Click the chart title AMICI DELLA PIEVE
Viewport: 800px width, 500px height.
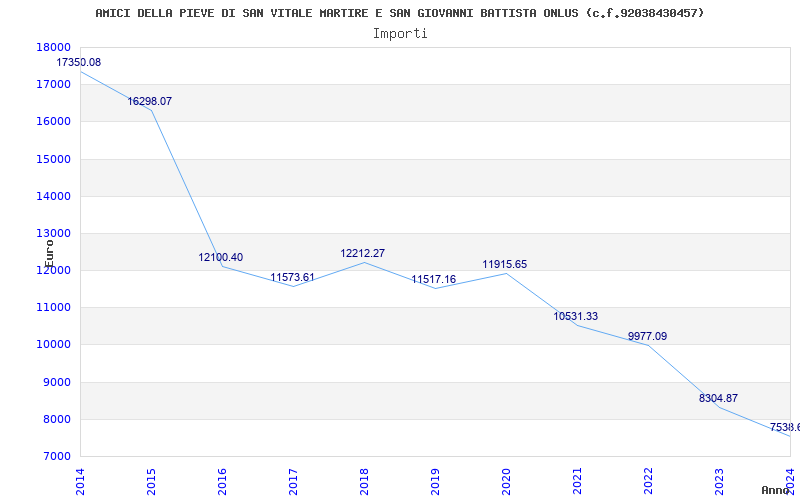399,13
